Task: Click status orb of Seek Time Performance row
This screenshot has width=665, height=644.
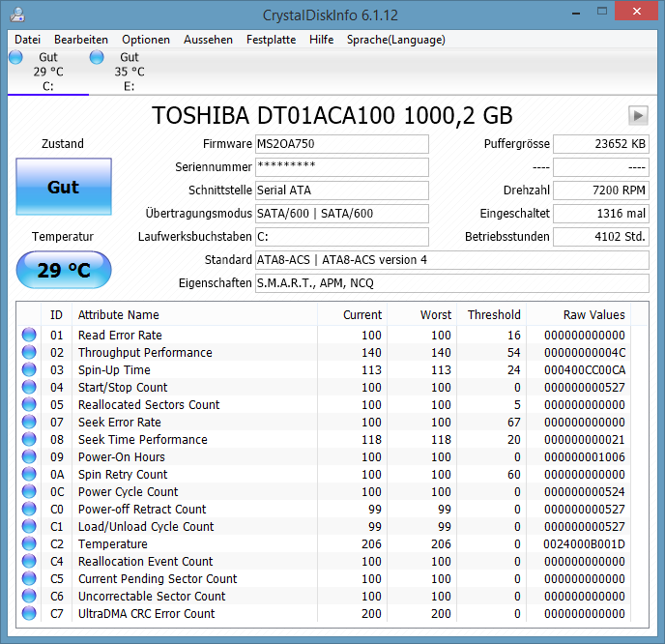Action: pos(29,439)
